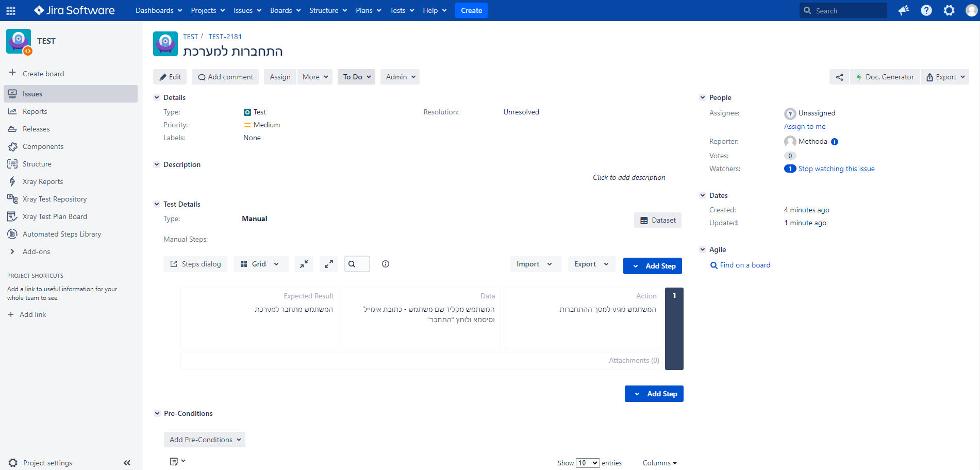Collapse the People section
This screenshot has width=980, height=470.
coord(703,97)
